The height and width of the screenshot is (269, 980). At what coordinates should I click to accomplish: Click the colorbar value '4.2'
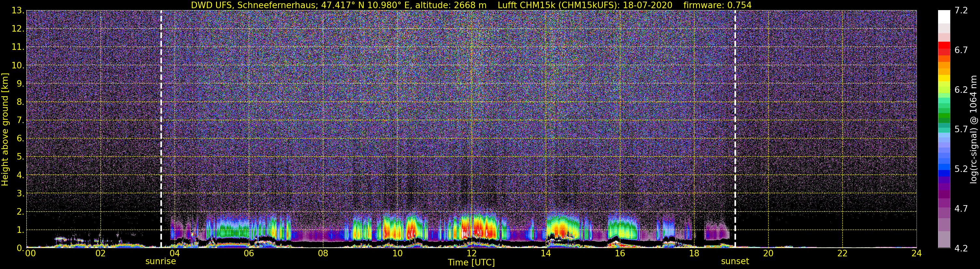[961, 248]
